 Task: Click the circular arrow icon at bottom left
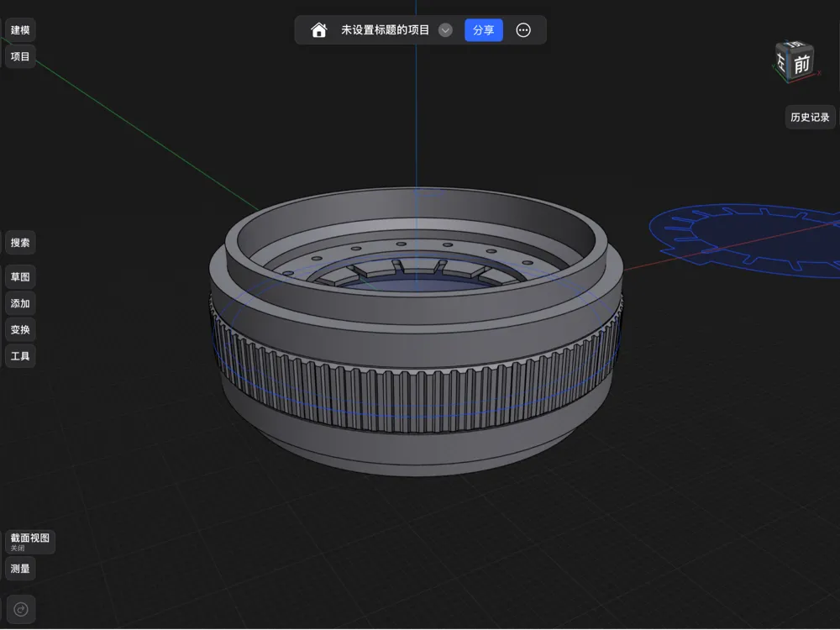point(21,609)
